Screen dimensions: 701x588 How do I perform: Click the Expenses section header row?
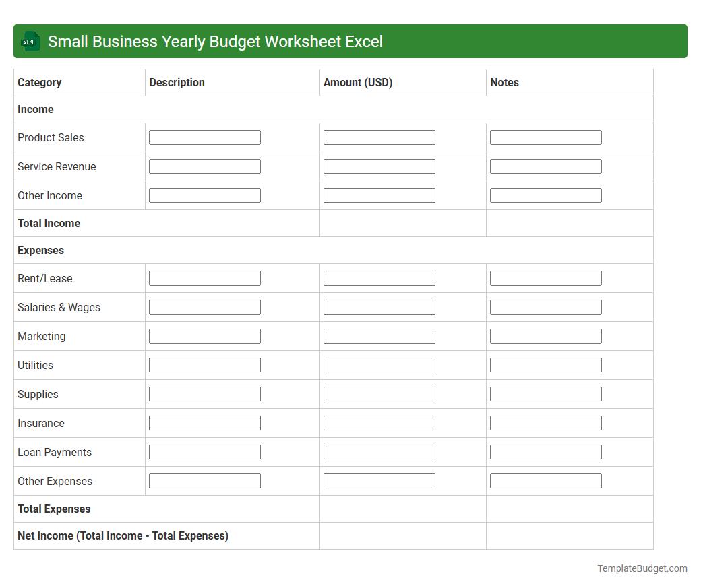pos(40,250)
